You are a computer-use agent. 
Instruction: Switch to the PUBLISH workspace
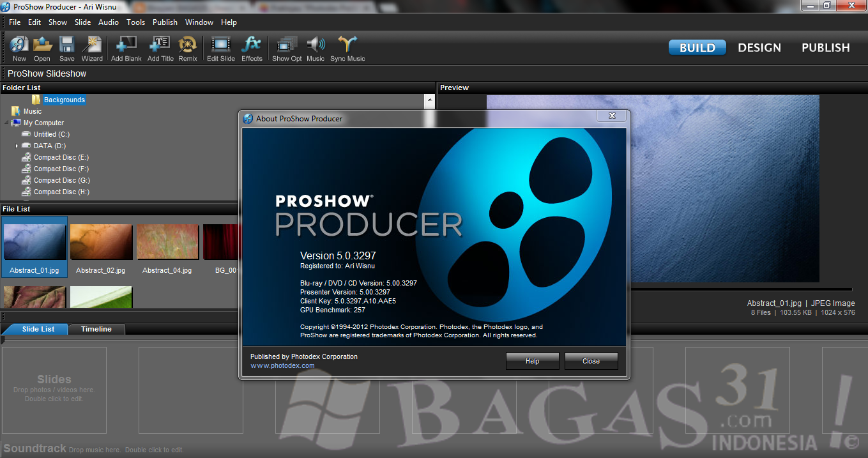(826, 47)
